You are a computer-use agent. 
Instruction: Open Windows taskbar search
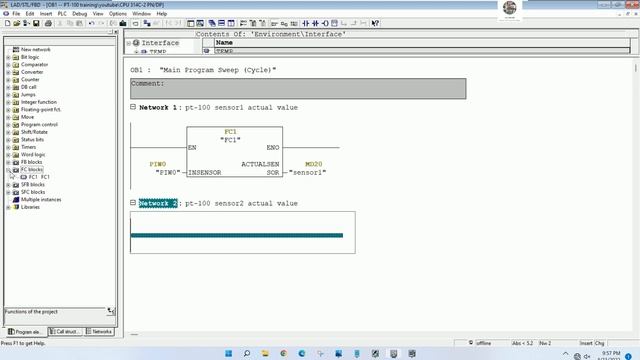(x=247, y=353)
